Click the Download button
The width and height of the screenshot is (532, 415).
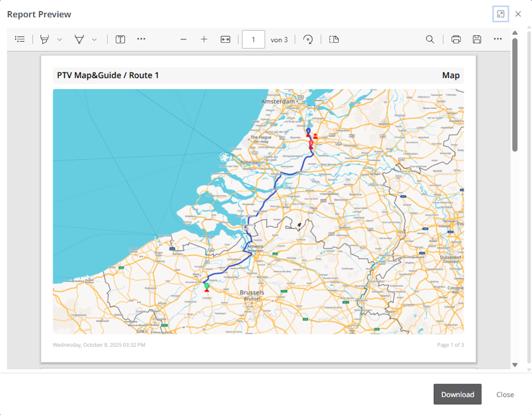(457, 394)
